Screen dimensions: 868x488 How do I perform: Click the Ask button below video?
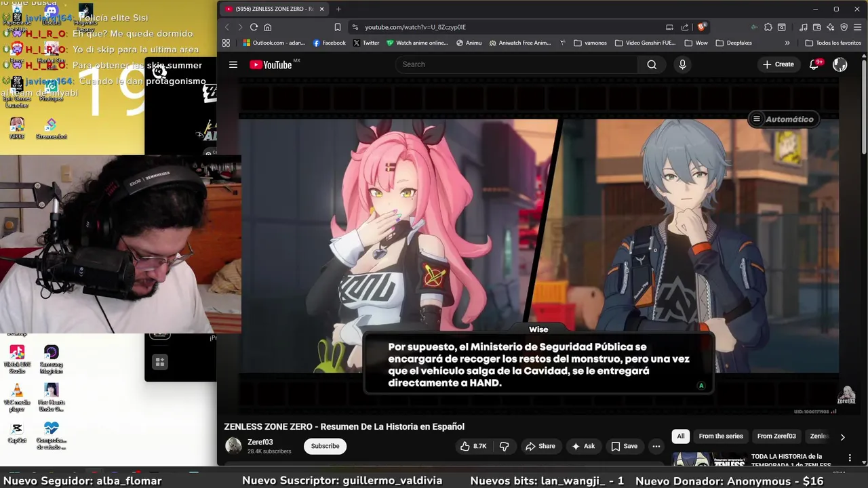click(x=583, y=446)
